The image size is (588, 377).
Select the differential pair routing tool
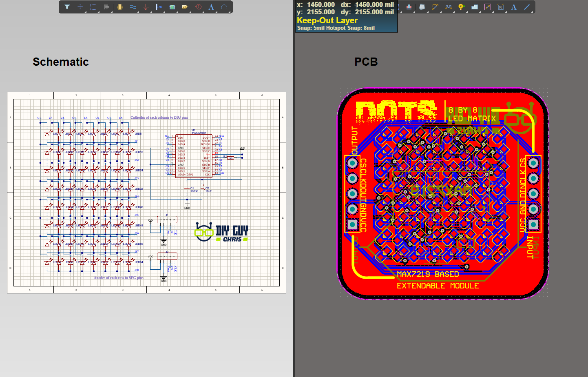449,7
